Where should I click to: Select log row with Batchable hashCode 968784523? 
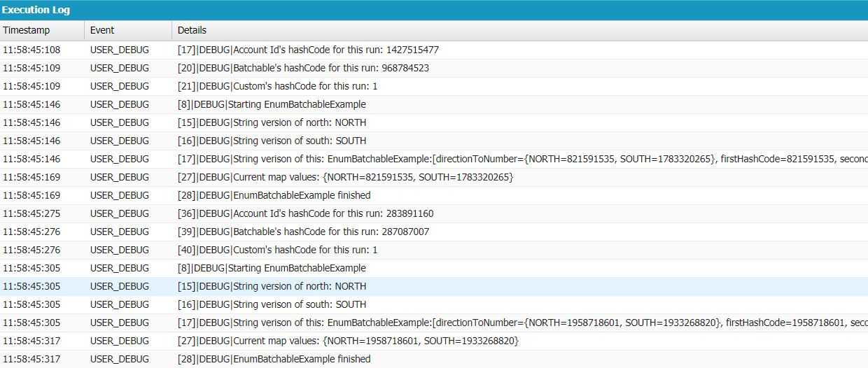coord(434,68)
